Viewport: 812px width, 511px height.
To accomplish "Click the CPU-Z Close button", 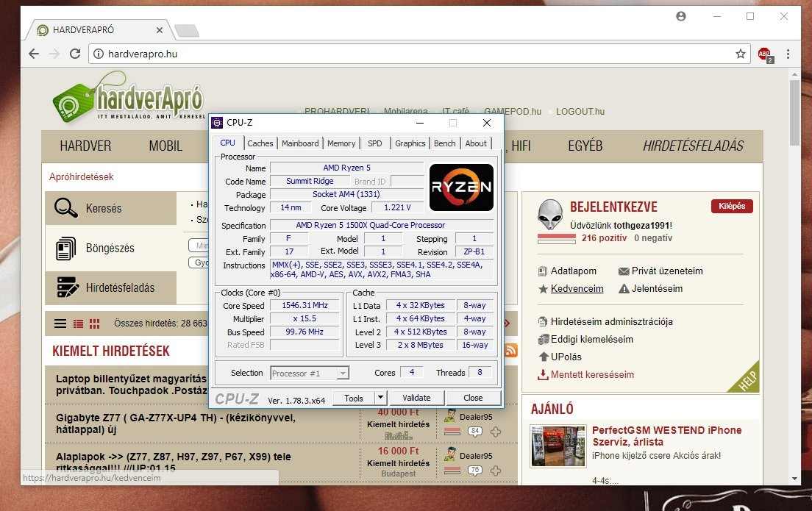I will (473, 398).
